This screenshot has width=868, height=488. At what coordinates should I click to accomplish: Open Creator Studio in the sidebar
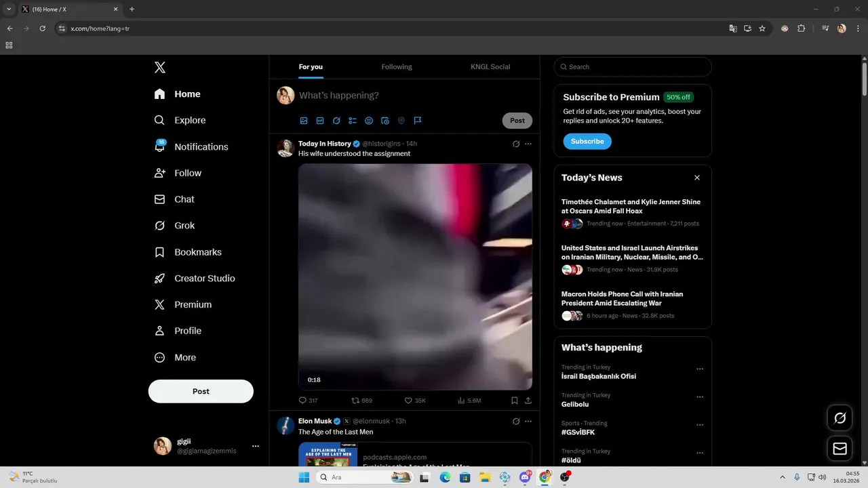(x=195, y=279)
